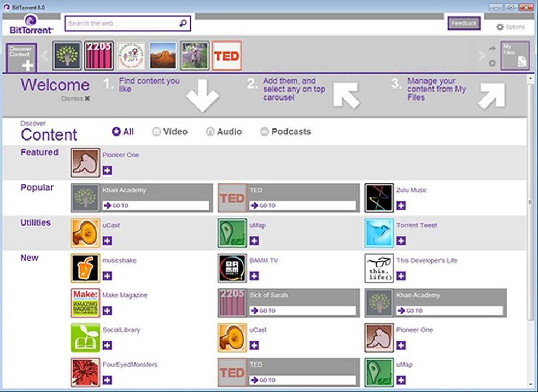Screen dimensions: 538x392
Task: Dismiss the Welcome banner
Action: pos(75,98)
